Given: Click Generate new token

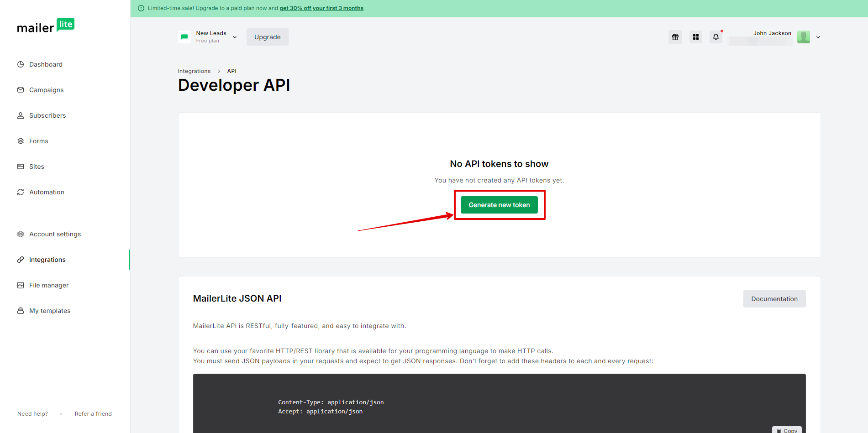Looking at the screenshot, I should (499, 205).
